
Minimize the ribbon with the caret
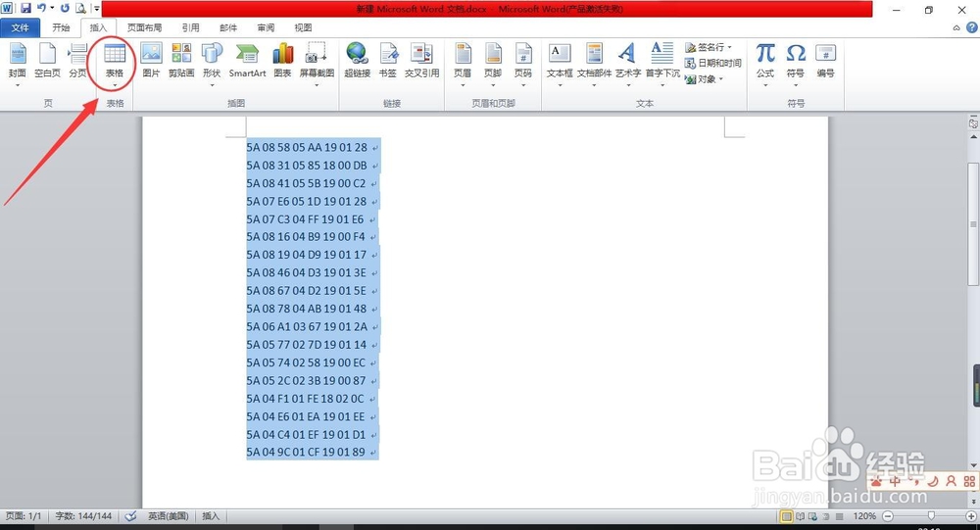tap(956, 27)
